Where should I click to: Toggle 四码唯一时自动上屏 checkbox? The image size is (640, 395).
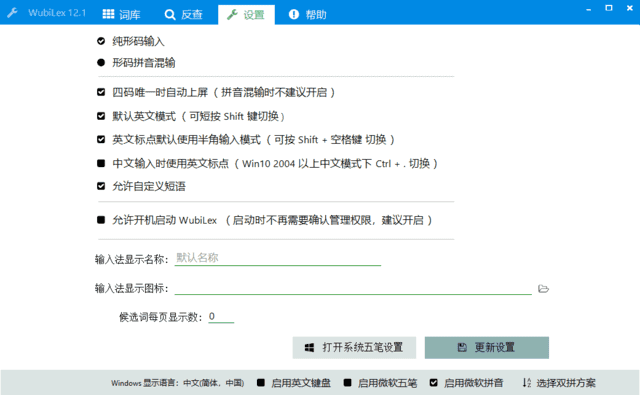(x=101, y=92)
